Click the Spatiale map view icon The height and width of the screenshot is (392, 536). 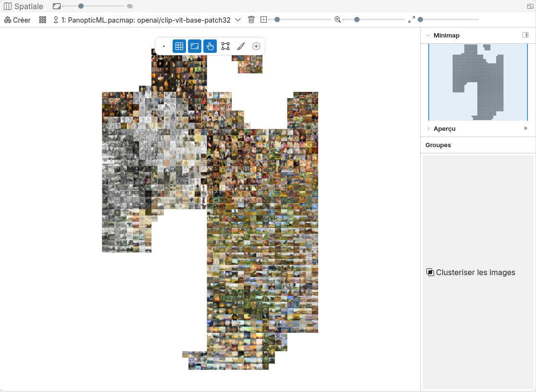pos(8,6)
